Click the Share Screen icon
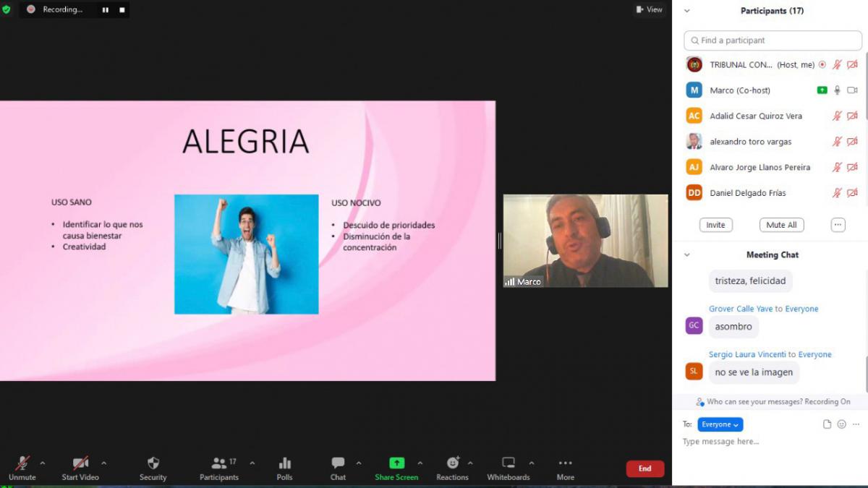The width and height of the screenshot is (868, 488). point(396,463)
